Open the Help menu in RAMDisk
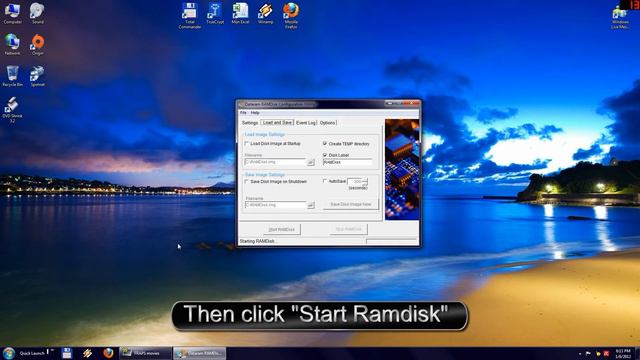Image resolution: width=640 pixels, height=360 pixels. (x=255, y=113)
